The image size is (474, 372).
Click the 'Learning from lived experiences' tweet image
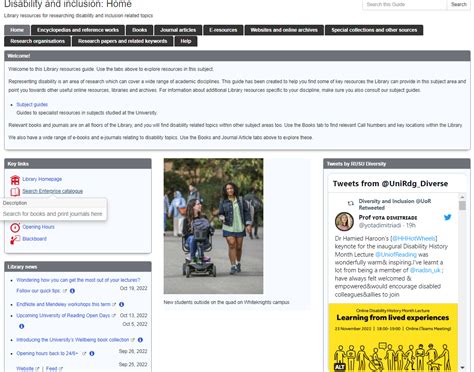[393, 337]
